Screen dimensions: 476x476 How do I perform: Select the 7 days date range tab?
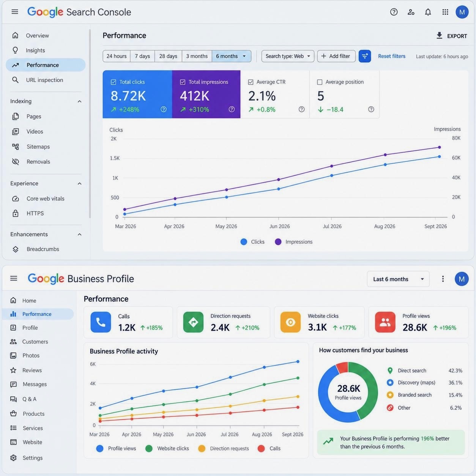point(142,56)
